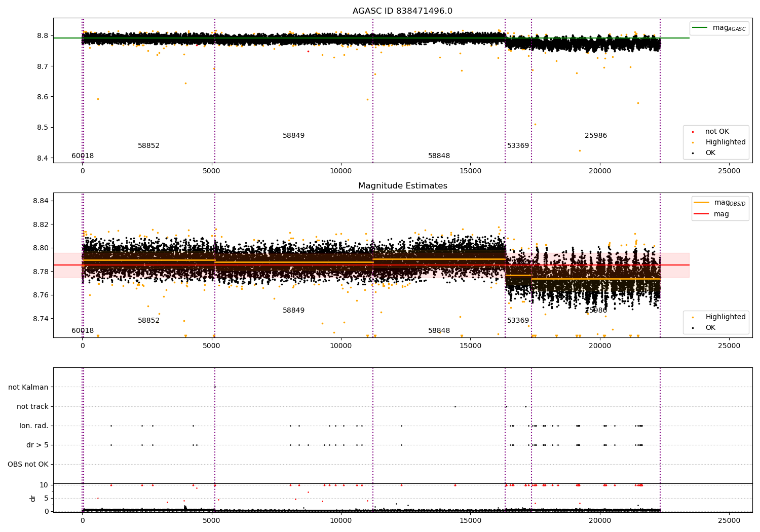
Task: Click obsid label 58852 in Magnitude Estimates plot
Action: coord(149,321)
